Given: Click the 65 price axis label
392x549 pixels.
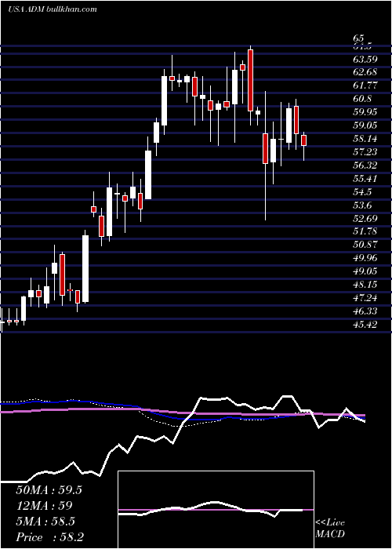Looking at the screenshot, I should [x=359, y=38].
